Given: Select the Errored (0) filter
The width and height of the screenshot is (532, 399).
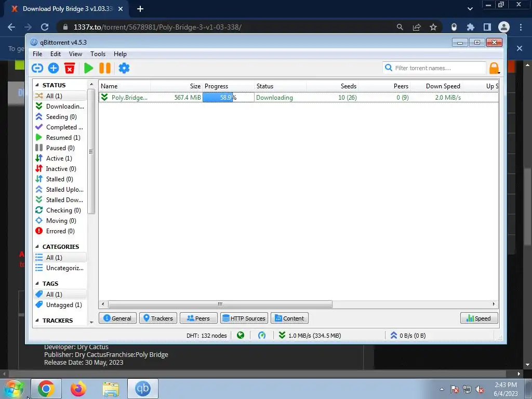Looking at the screenshot, I should (x=60, y=231).
